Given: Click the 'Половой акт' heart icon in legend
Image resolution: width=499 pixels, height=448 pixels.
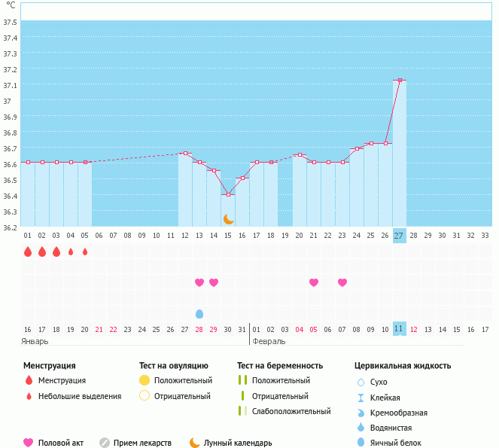Looking at the screenshot, I should point(29,443).
